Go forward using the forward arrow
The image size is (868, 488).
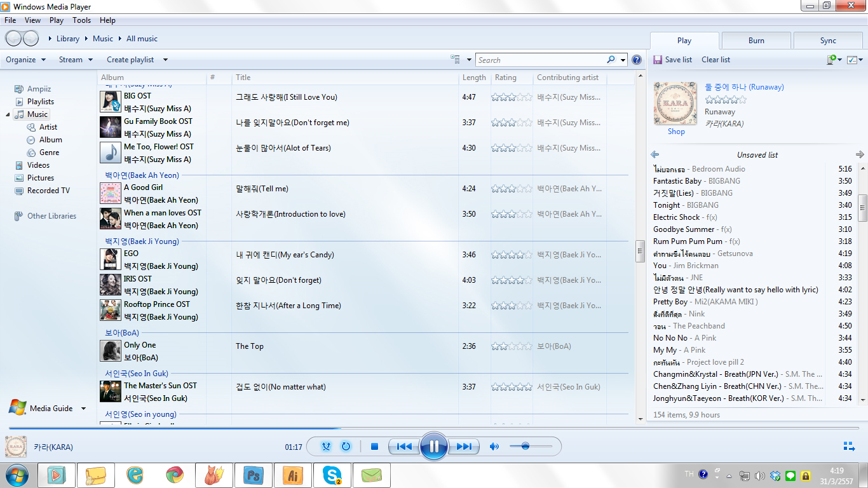pos(31,39)
